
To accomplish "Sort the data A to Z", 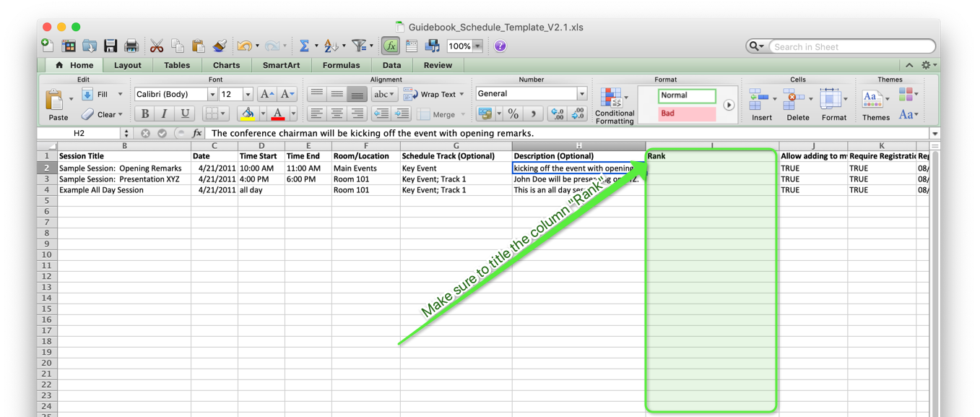I will tap(331, 46).
